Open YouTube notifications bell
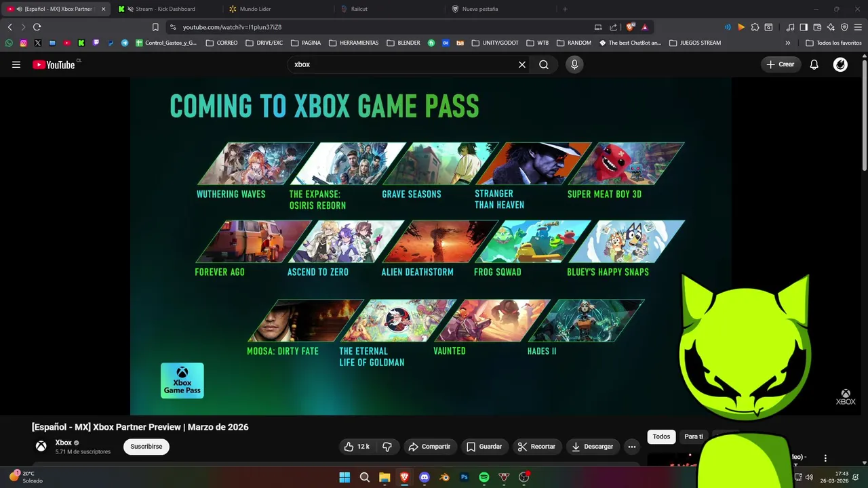 [x=814, y=64]
